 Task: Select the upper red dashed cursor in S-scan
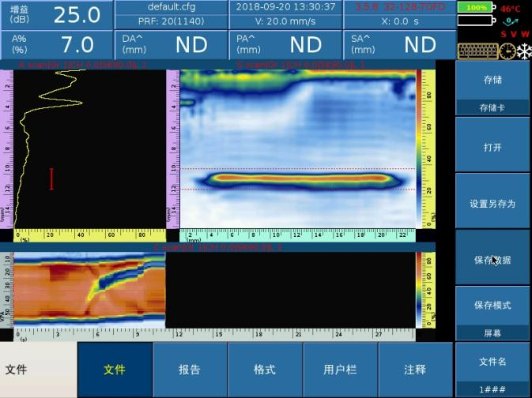tap(297, 168)
